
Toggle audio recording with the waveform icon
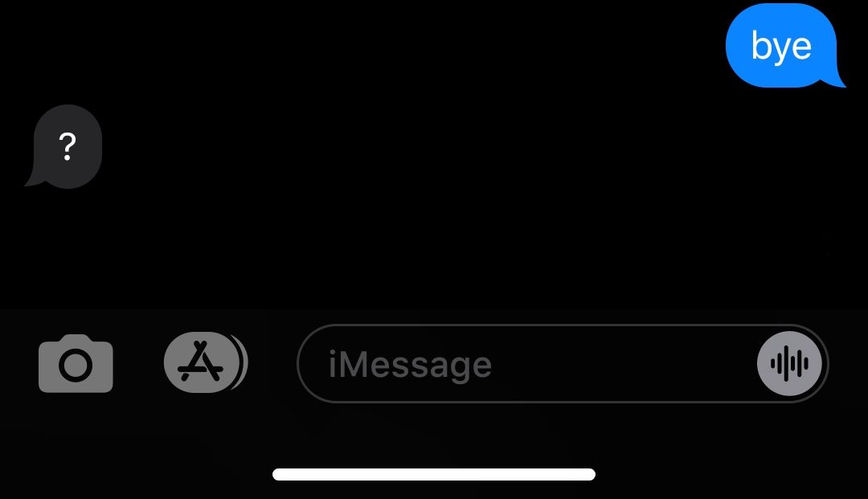(x=789, y=363)
